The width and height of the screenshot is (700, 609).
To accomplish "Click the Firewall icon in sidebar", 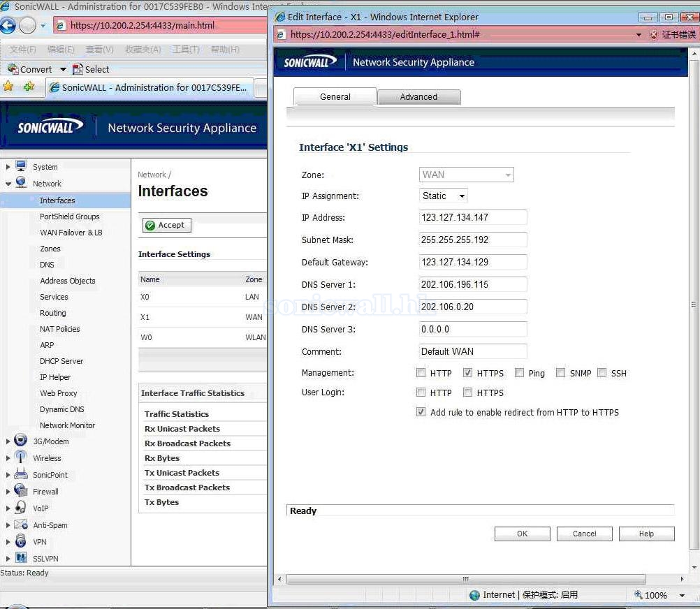I will click(20, 491).
